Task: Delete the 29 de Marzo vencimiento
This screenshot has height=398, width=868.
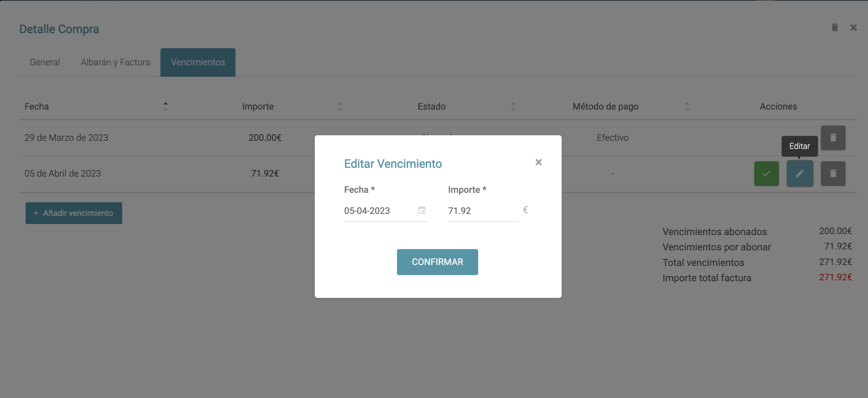Action: click(x=833, y=138)
